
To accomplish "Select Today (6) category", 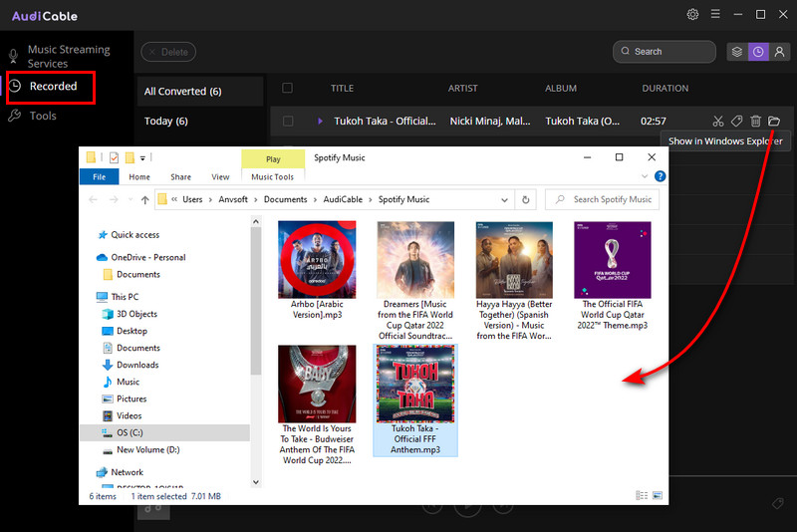I will tap(200, 121).
